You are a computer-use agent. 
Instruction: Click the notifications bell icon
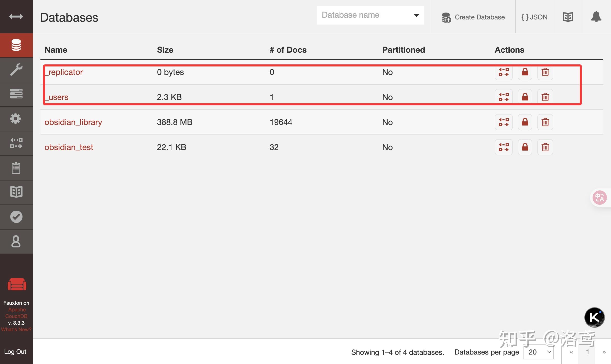pyautogui.click(x=596, y=17)
